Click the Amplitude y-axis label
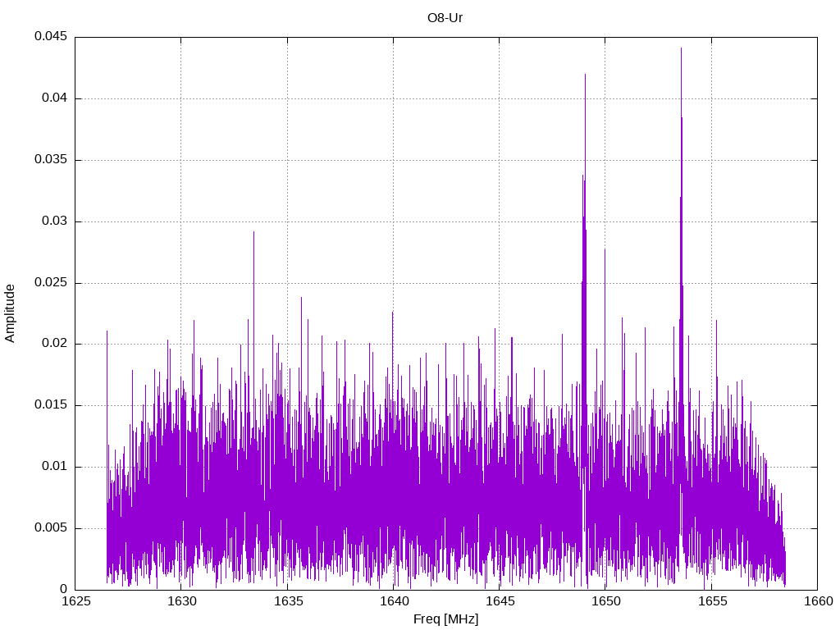 pyautogui.click(x=11, y=313)
